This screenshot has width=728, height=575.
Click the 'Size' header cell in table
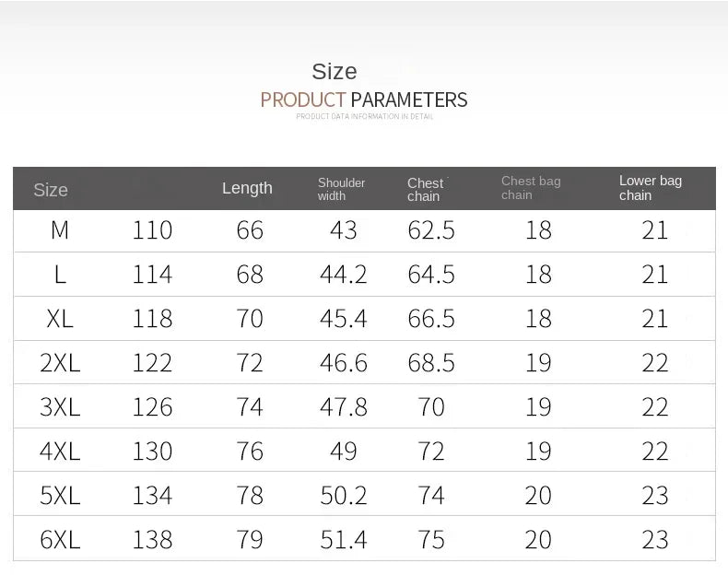click(51, 190)
